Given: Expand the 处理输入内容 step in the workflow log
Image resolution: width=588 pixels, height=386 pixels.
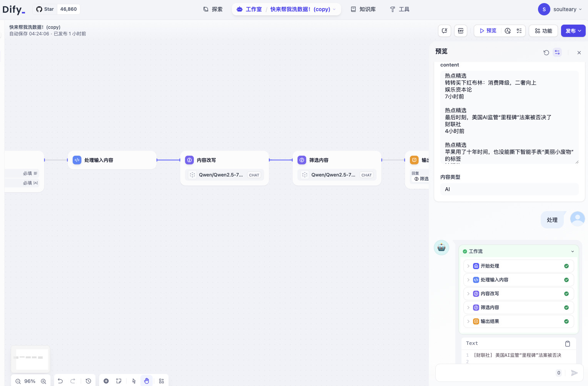Looking at the screenshot, I should pos(518,280).
